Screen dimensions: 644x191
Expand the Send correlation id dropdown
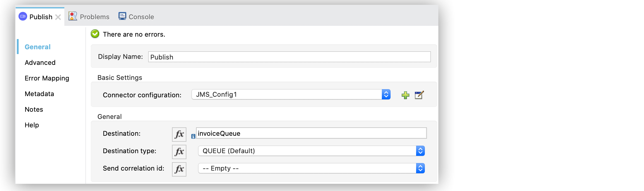point(420,168)
